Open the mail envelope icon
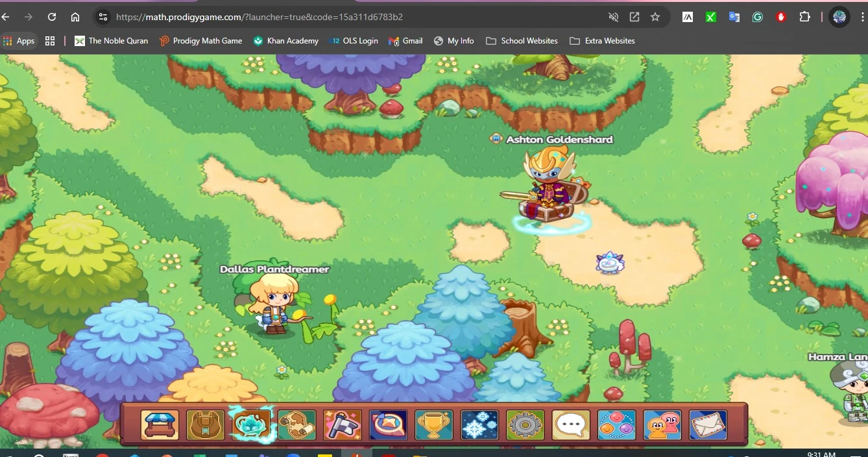This screenshot has height=457, width=868. [708, 425]
